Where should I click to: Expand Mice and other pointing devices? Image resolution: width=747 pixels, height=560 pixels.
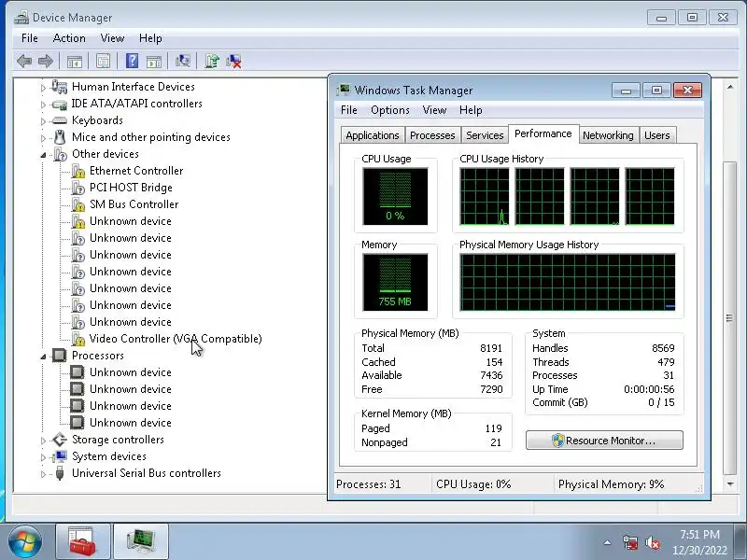43,138
